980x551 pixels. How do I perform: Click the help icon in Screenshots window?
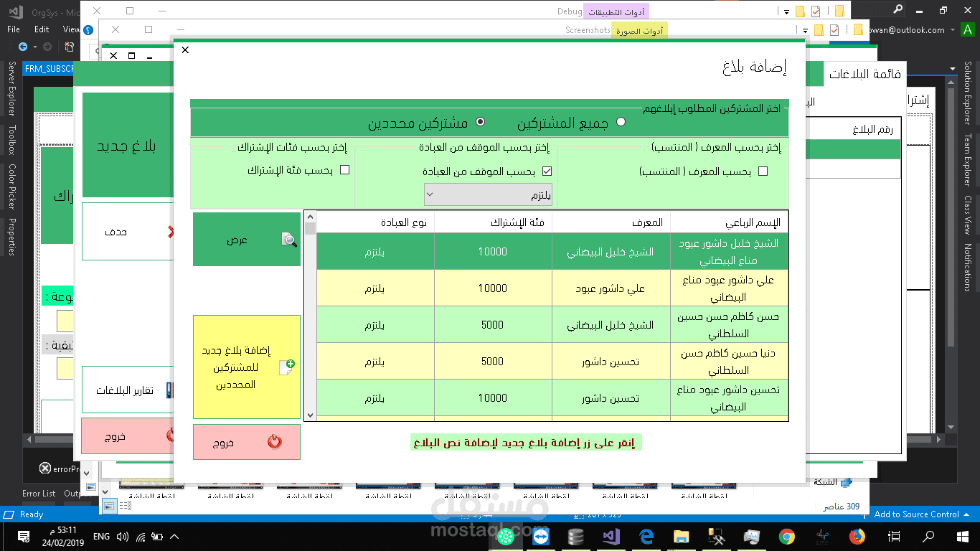88,30
